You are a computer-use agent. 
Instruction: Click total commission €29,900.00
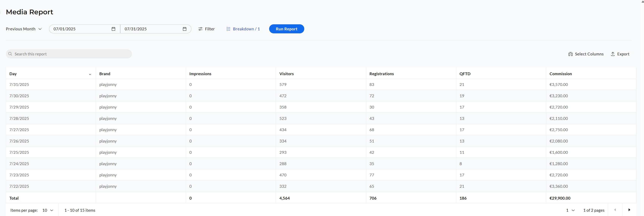[560, 198]
